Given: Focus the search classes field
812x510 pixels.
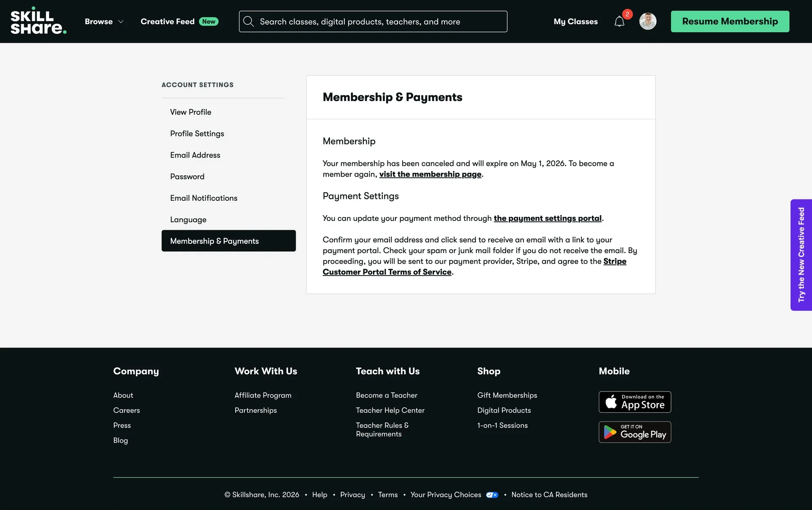Looking at the screenshot, I should pos(373,22).
